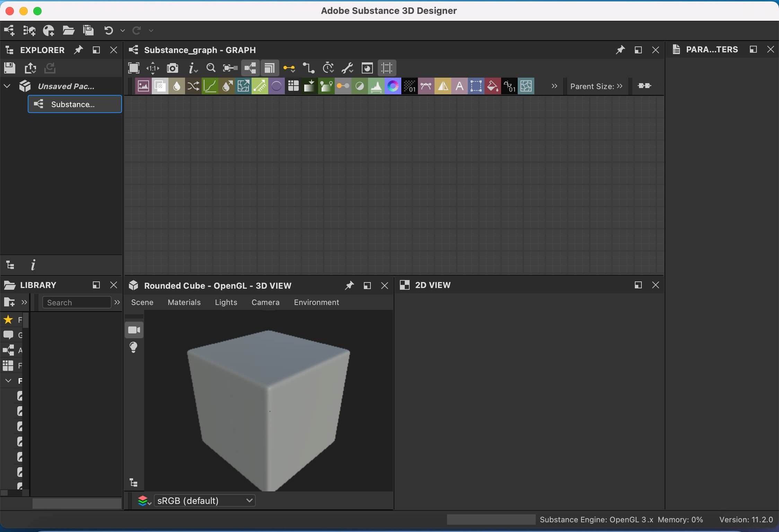Reset graph zoom to 1:1

click(153, 68)
